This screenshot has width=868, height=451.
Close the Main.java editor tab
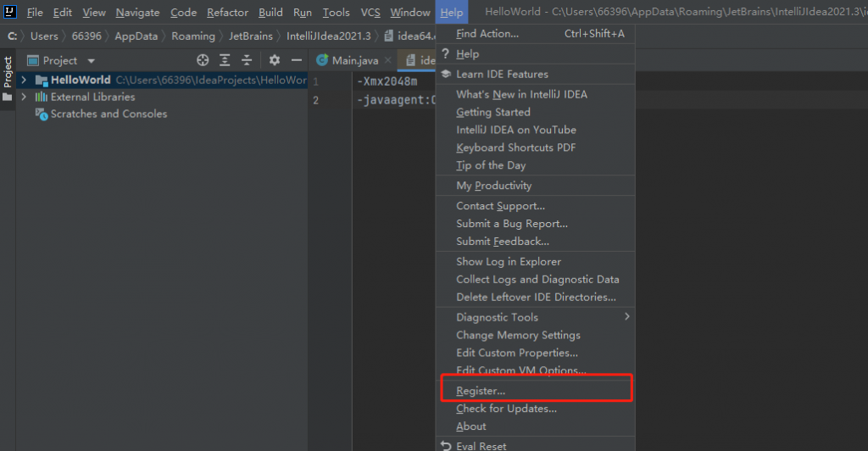click(387, 60)
